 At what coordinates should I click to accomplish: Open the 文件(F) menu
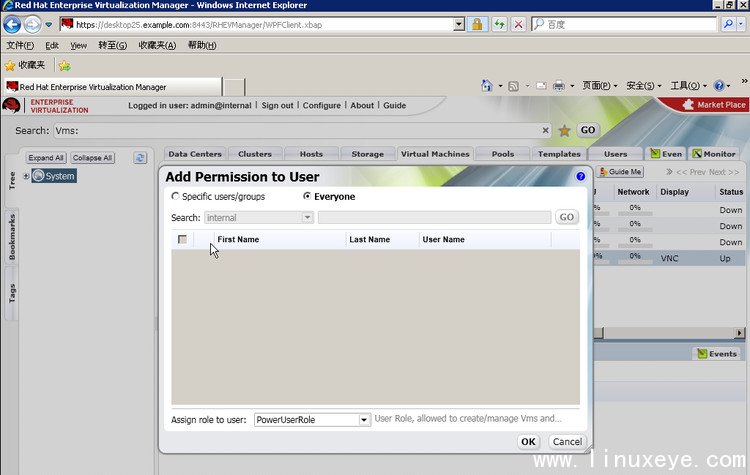(x=20, y=45)
